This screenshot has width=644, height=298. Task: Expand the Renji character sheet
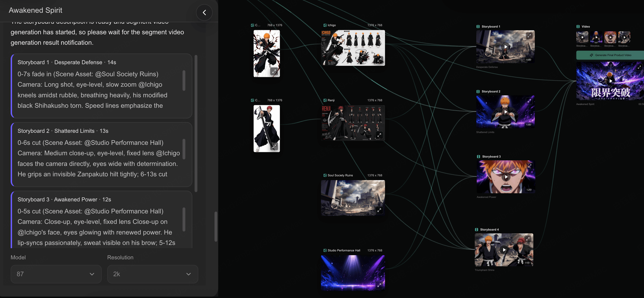coord(379,135)
